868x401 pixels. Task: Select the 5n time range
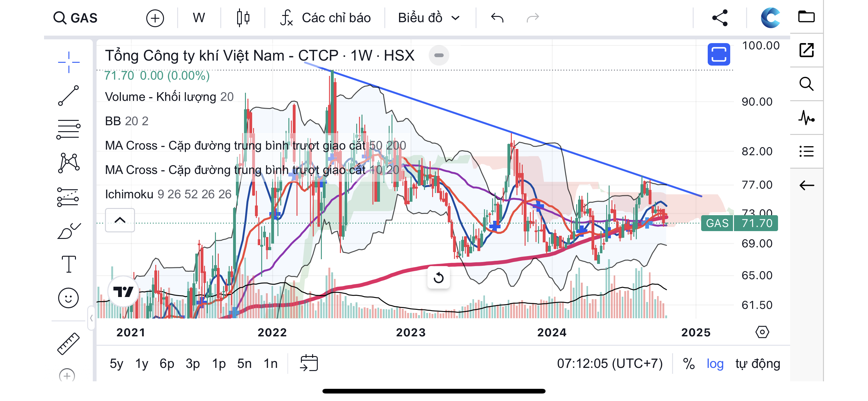tap(244, 364)
